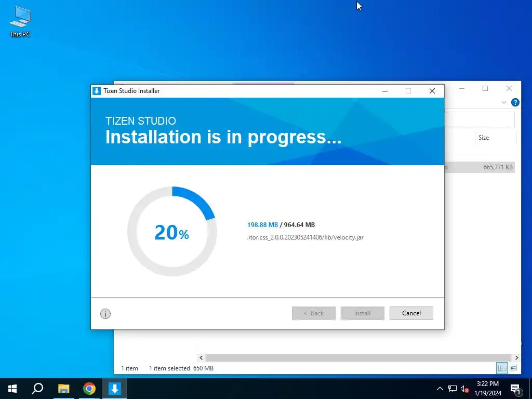Cancel the Tizen Studio installation
The image size is (532, 399).
(x=411, y=313)
